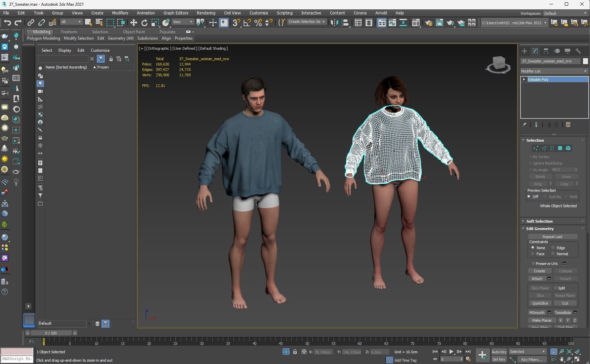Open the Rendering menu
The image size is (590, 364).
206,13
